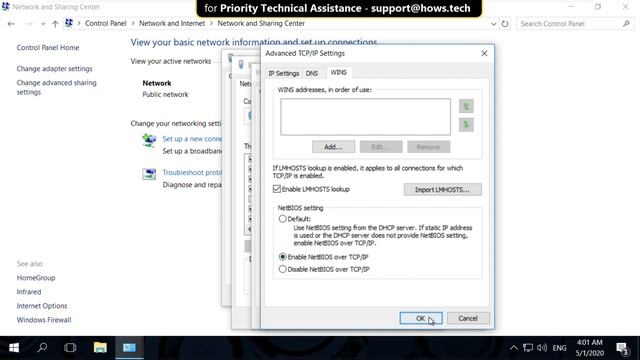Click Set up a new connection link
Screen dimensions: 640x360
pyautogui.click(x=192, y=139)
